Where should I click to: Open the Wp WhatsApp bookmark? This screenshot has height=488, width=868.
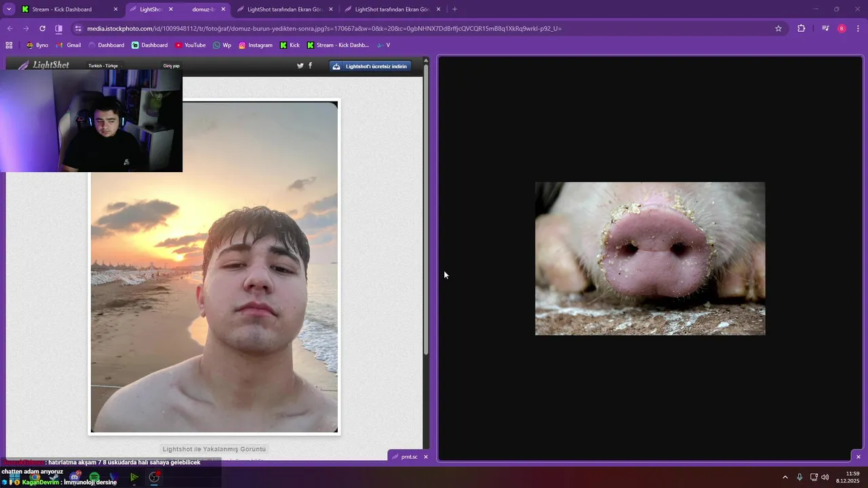pyautogui.click(x=222, y=45)
